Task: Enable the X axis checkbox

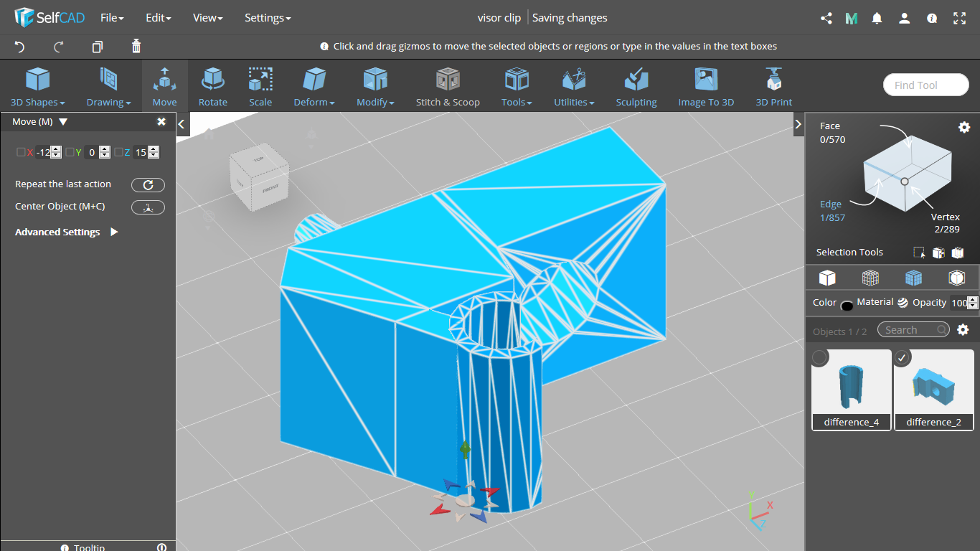Action: [21, 152]
